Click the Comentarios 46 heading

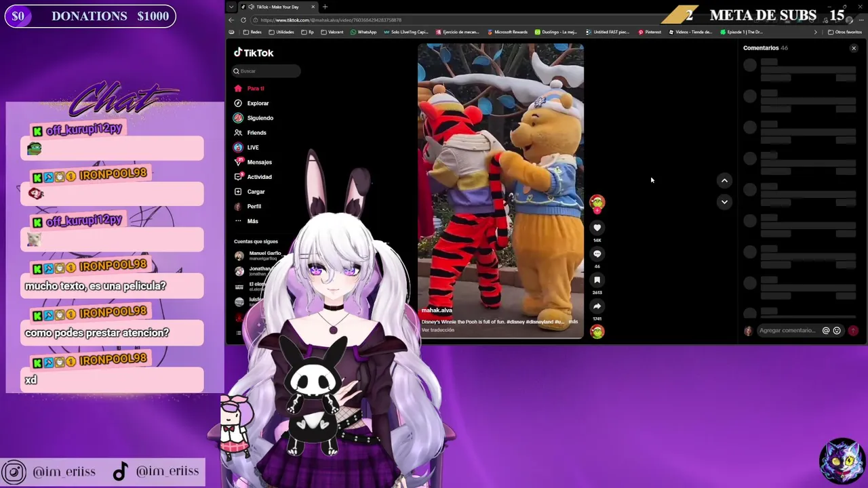pos(765,48)
